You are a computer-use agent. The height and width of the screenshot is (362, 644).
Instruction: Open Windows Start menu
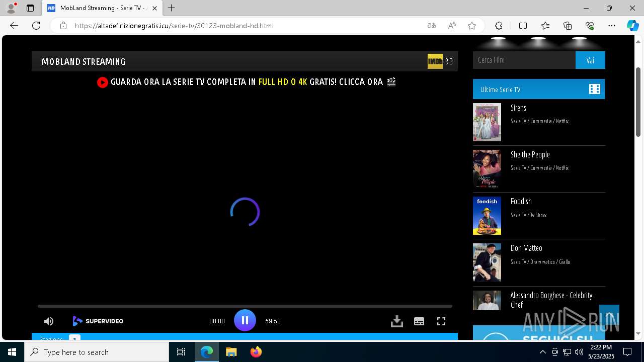pyautogui.click(x=12, y=352)
